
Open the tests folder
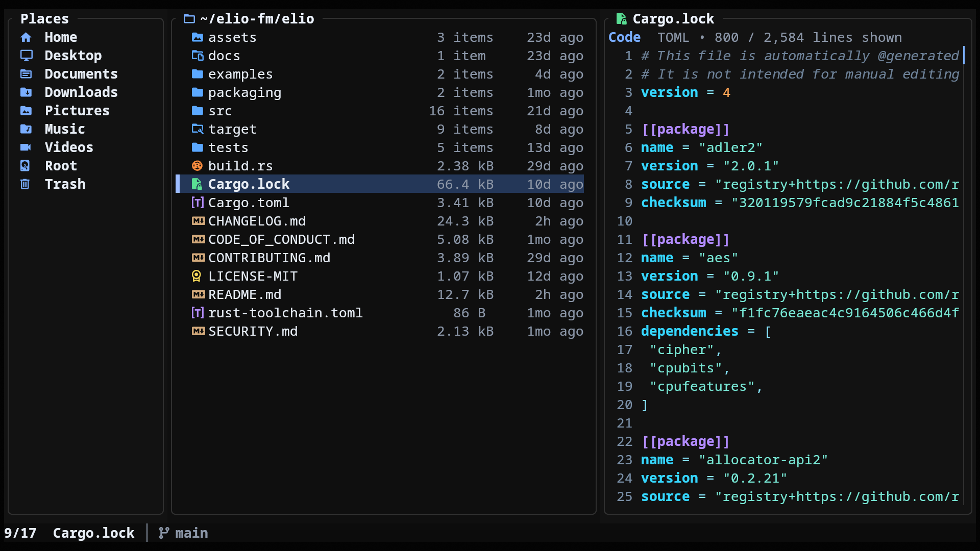click(x=380, y=147)
